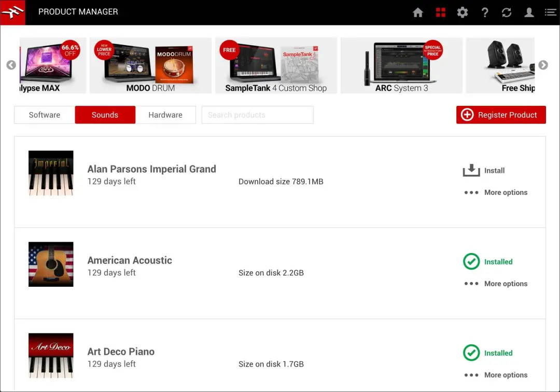Click the Install download icon for Imperial Grand
The height and width of the screenshot is (392, 560).
pyautogui.click(x=471, y=170)
